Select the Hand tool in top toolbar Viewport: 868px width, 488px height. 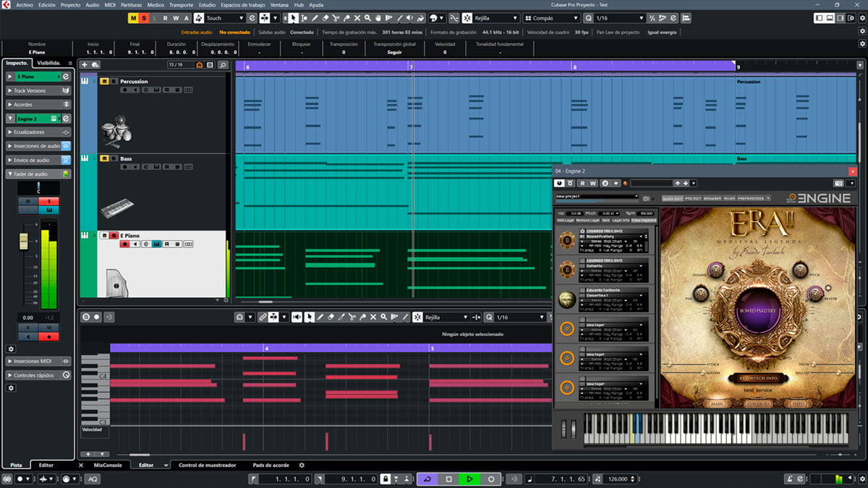tap(378, 18)
